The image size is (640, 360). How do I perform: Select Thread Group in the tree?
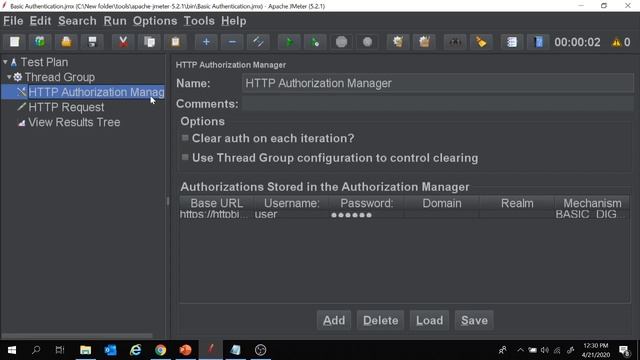(60, 77)
